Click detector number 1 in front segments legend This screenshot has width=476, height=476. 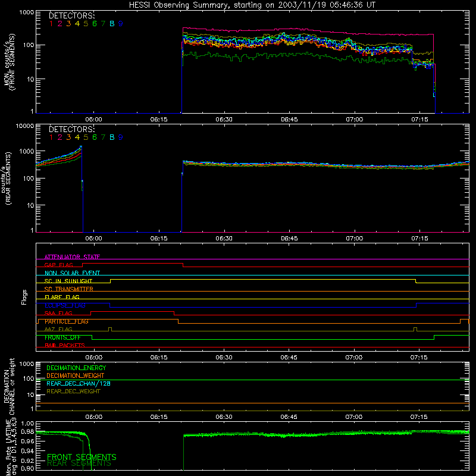(51, 24)
